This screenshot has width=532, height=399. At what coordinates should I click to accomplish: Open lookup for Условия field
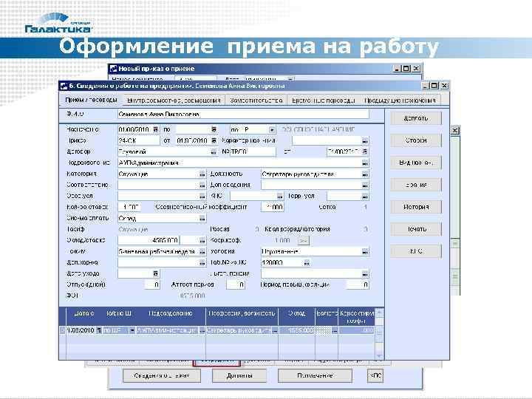365,252
